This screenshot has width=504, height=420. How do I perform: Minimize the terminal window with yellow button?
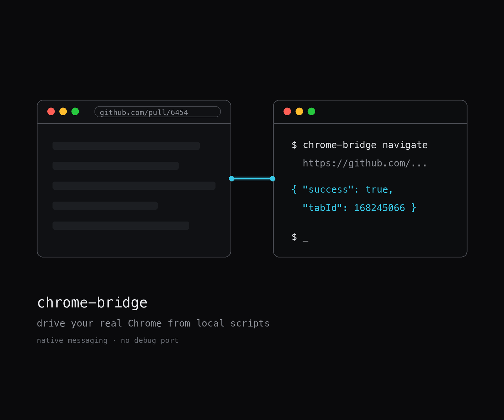(299, 112)
